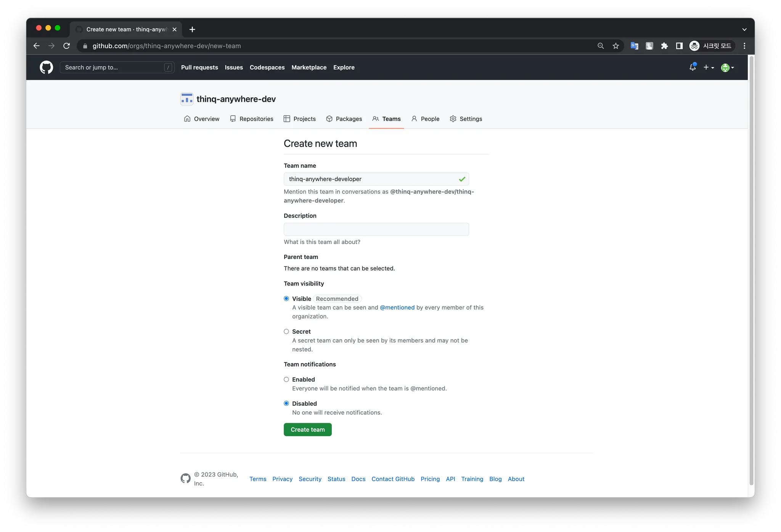The width and height of the screenshot is (781, 532).
Task: Click the GitHub Octocat logo in header
Action: 46,68
